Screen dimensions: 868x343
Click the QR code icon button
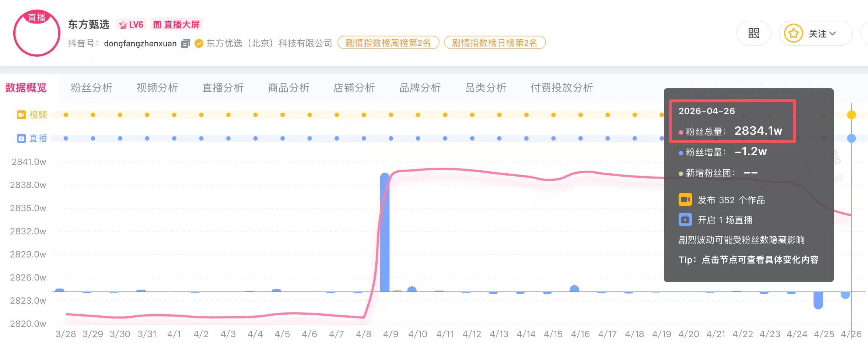753,33
